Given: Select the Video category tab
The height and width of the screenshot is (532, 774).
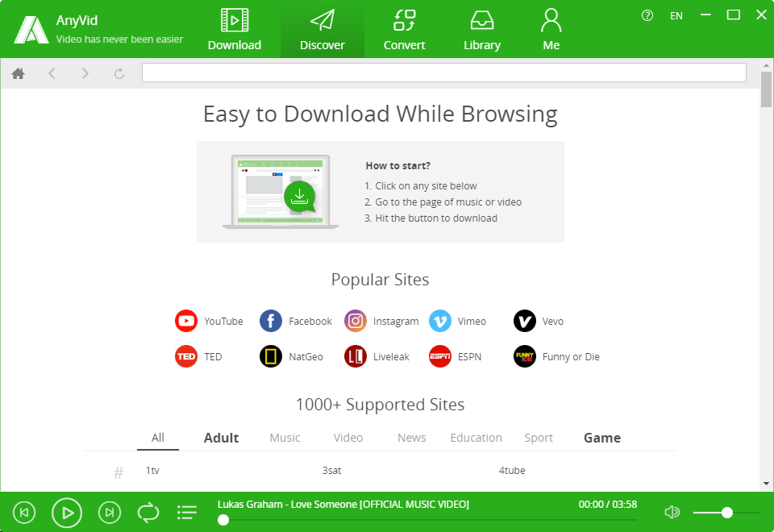Looking at the screenshot, I should [348, 438].
